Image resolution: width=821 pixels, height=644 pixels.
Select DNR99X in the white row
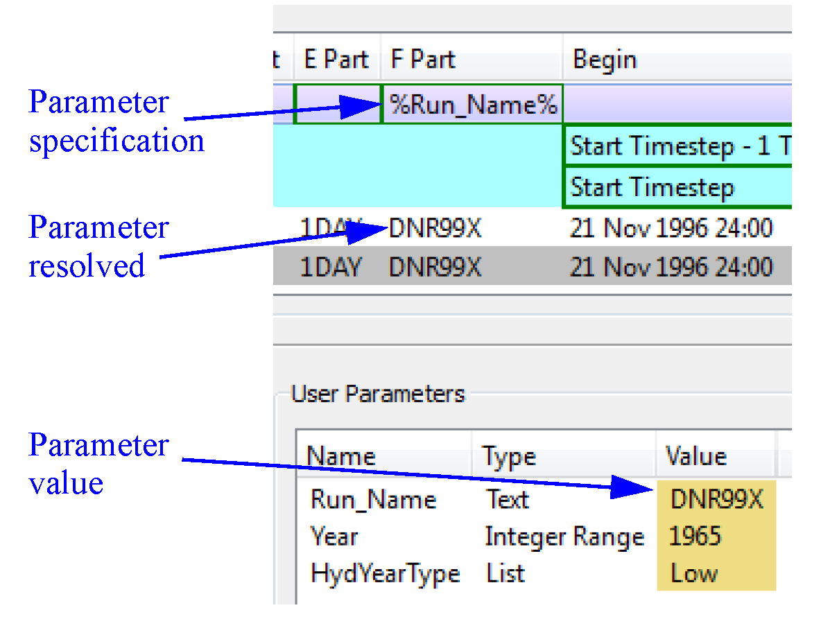pyautogui.click(x=435, y=228)
